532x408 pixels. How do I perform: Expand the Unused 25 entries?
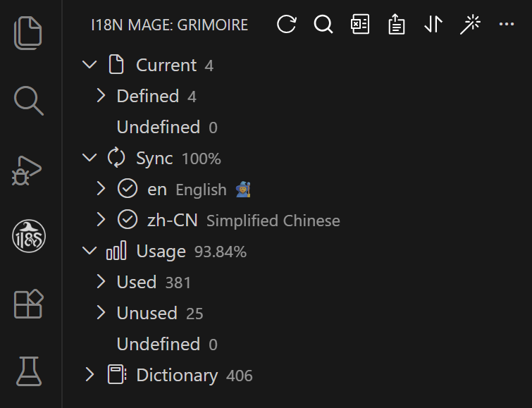pyautogui.click(x=101, y=313)
